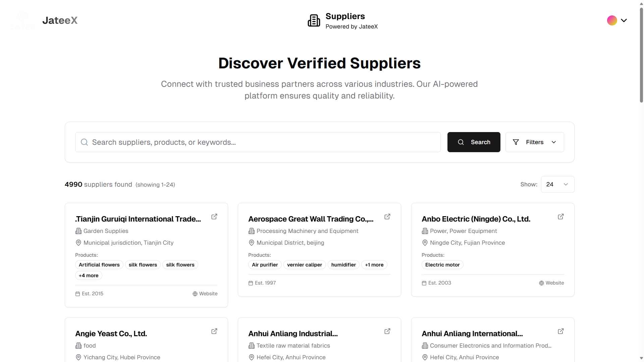Click the Suppliers building icon in header
The height and width of the screenshot is (362, 644).
point(314,20)
